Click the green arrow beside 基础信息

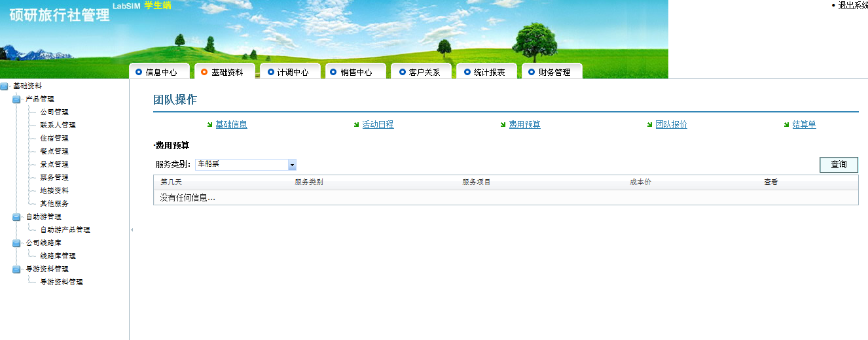click(x=209, y=125)
